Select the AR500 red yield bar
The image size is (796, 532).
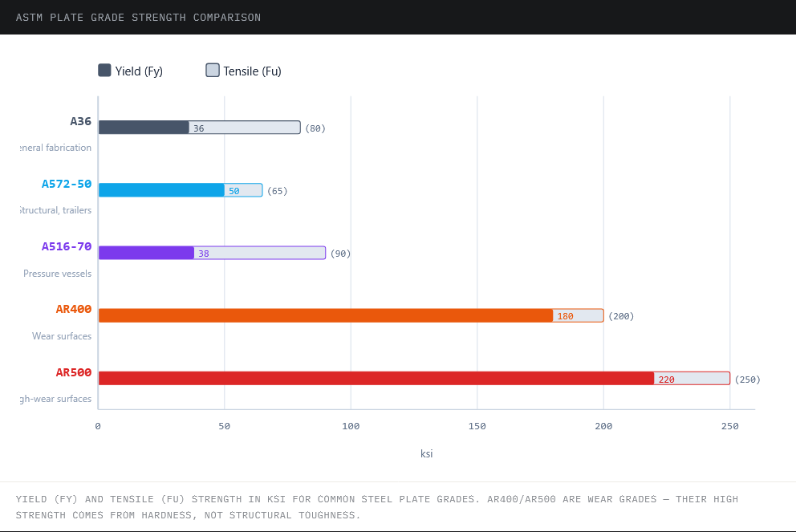376,378
